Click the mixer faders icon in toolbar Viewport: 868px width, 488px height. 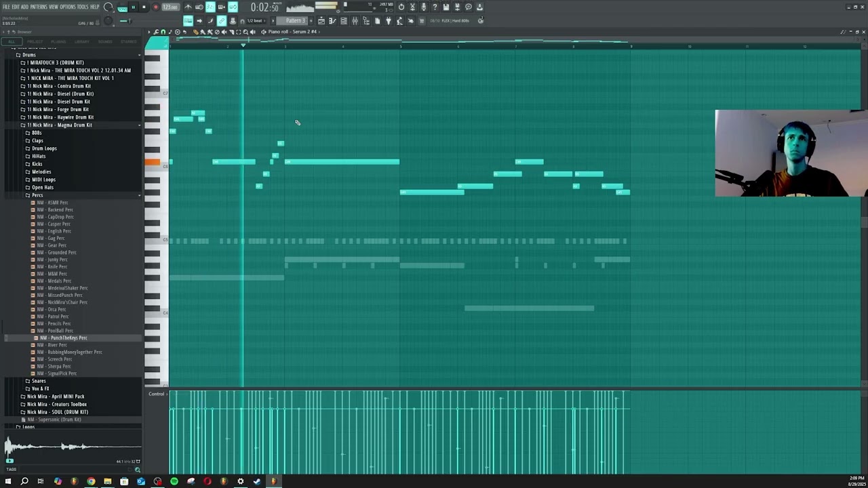point(355,20)
